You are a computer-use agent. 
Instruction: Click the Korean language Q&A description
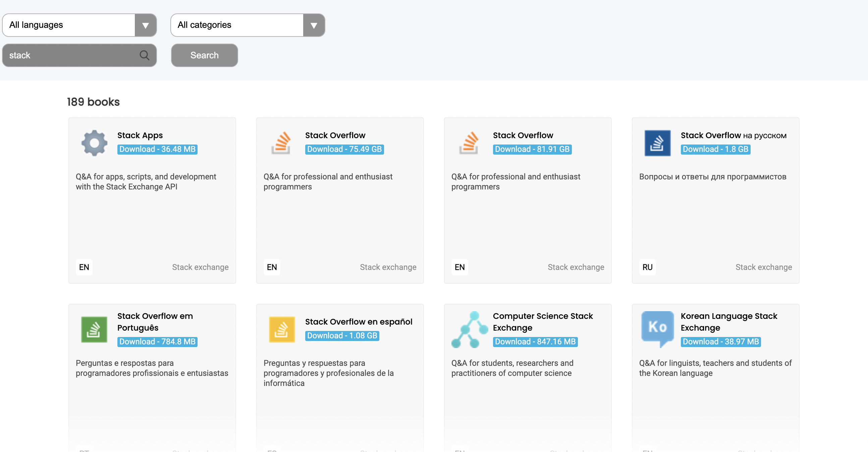(715, 368)
